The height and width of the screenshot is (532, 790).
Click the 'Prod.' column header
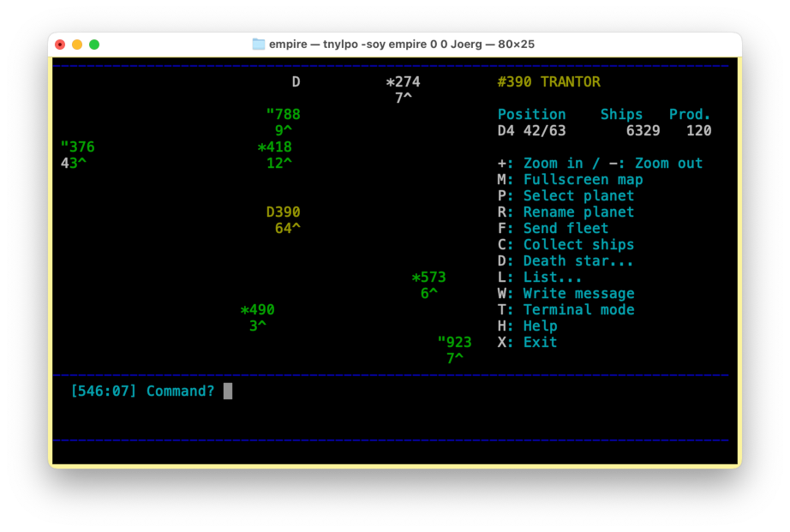tap(690, 114)
